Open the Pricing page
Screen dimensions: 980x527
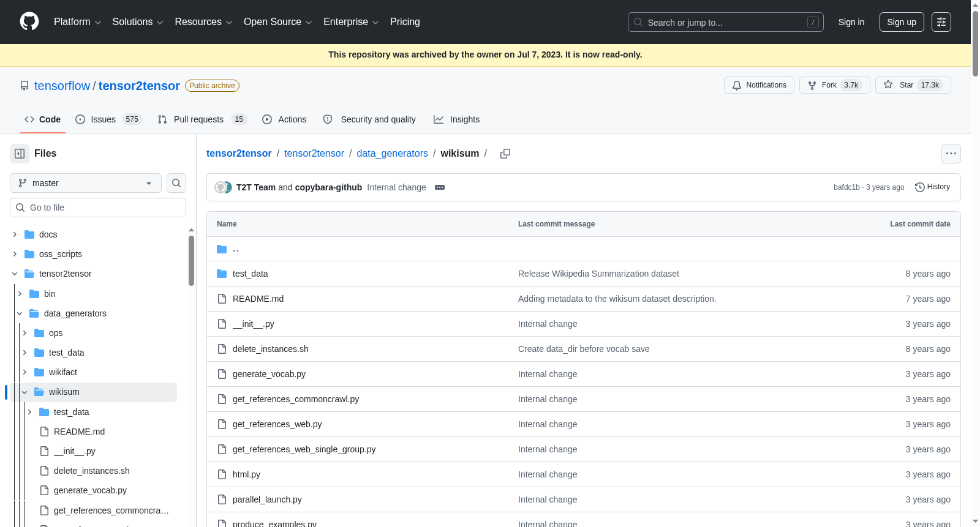405,22
